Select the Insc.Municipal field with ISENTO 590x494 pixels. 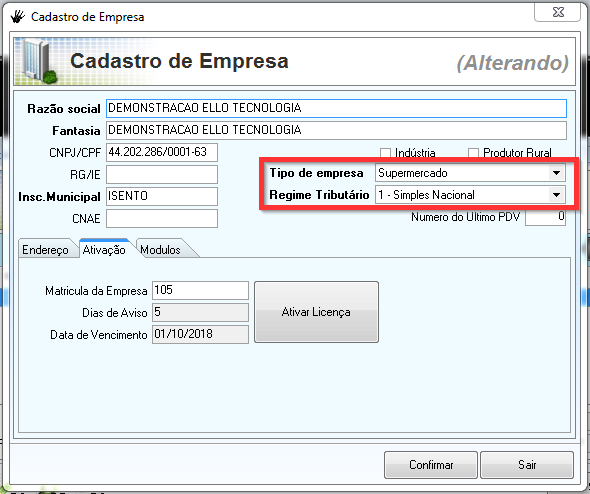click(162, 196)
